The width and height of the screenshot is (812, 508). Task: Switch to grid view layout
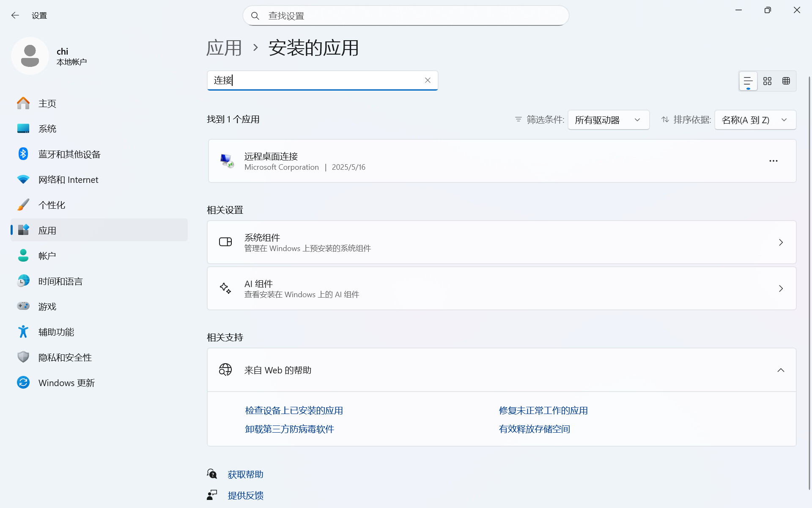(767, 81)
